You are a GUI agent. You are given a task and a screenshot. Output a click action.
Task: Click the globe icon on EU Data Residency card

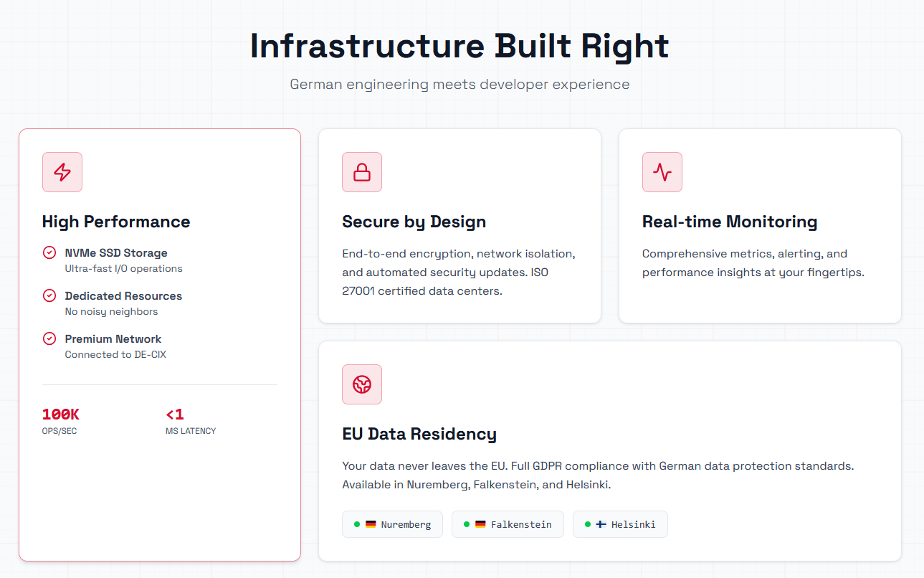(362, 384)
